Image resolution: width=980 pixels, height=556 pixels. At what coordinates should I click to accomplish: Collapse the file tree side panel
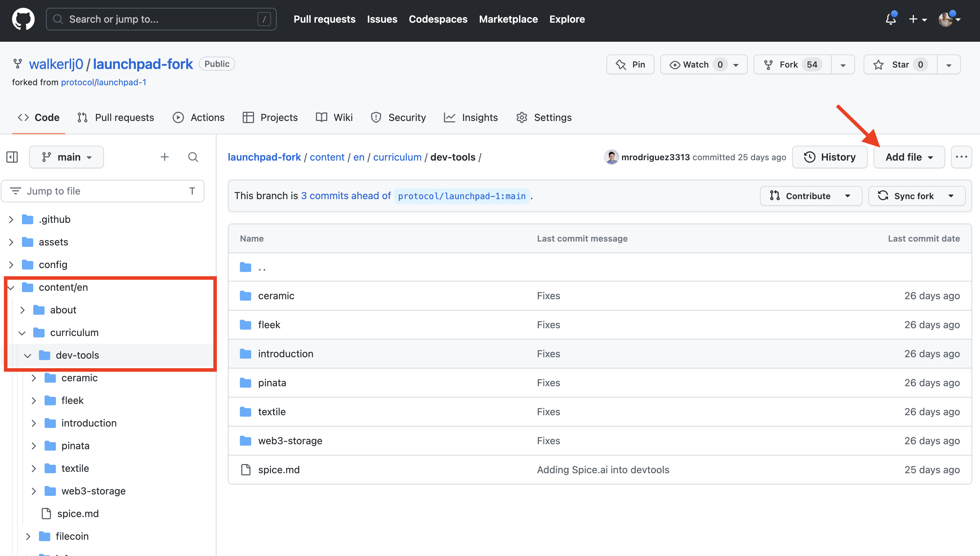pos(12,157)
